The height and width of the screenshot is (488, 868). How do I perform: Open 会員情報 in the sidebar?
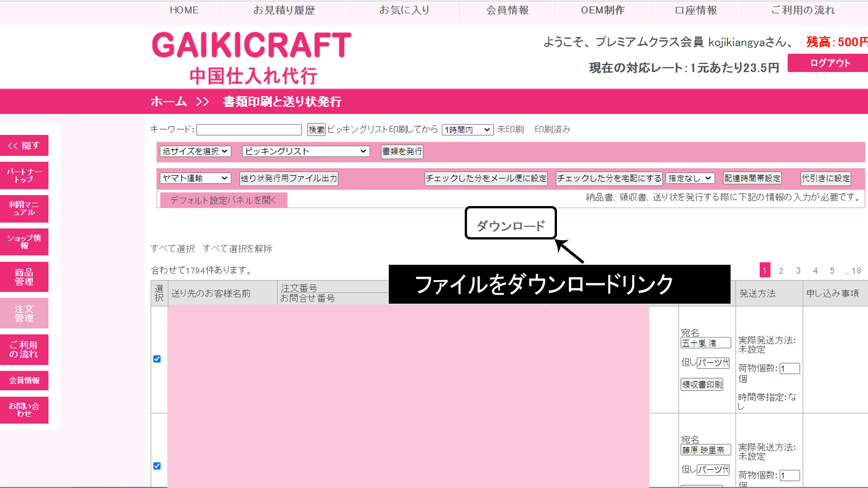(x=24, y=380)
